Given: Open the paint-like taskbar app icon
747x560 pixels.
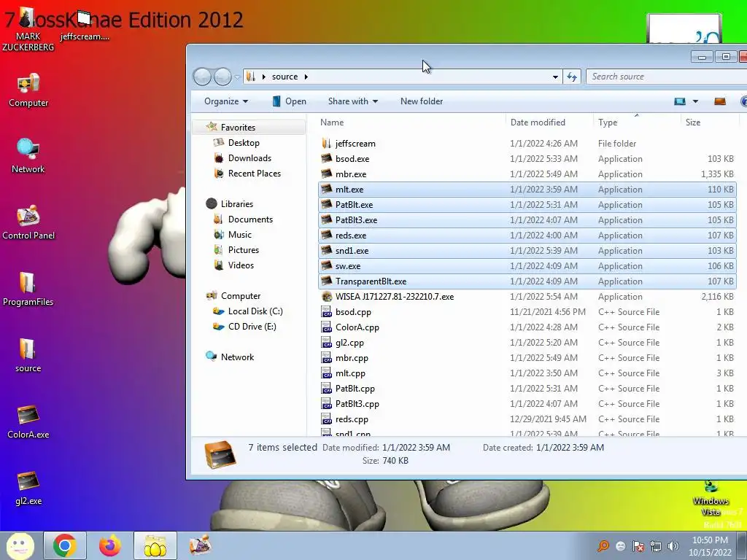Looking at the screenshot, I should coord(200,545).
